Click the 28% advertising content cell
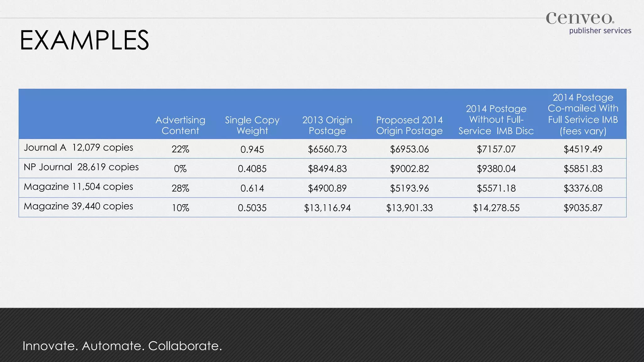Viewport: 644px width, 362px height. (x=180, y=188)
